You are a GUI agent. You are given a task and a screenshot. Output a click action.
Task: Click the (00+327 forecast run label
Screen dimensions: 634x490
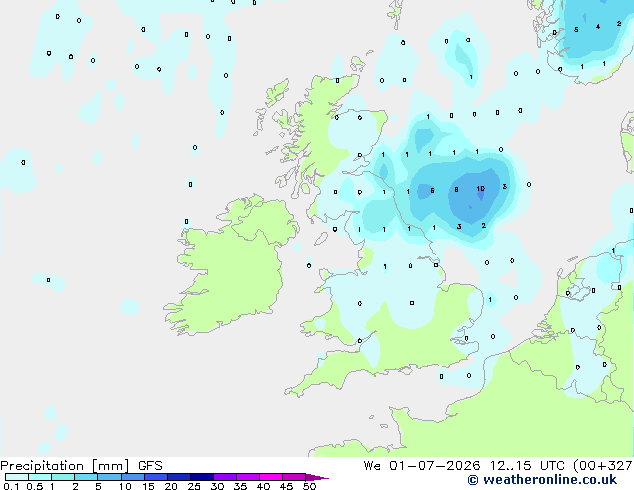click(603, 466)
